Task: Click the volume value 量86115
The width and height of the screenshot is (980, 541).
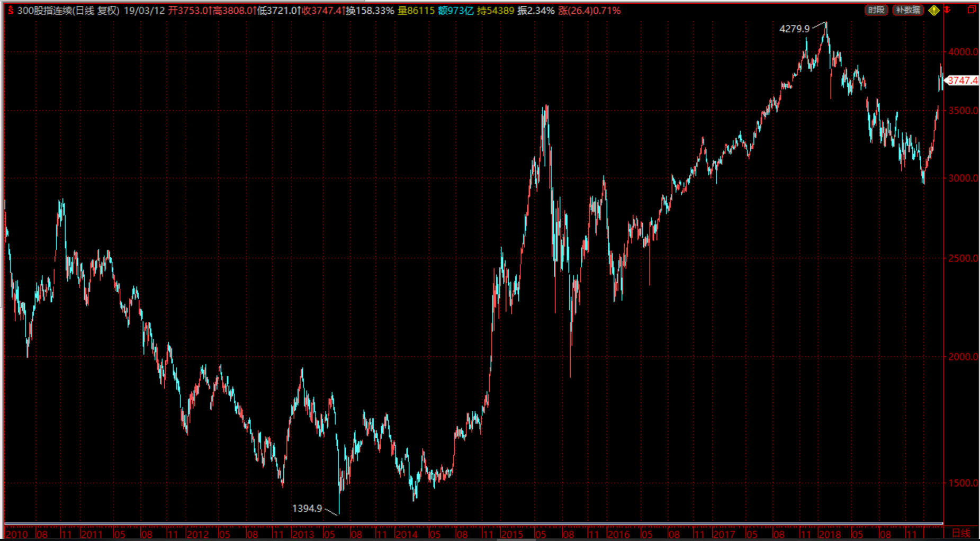Action: 416,11
